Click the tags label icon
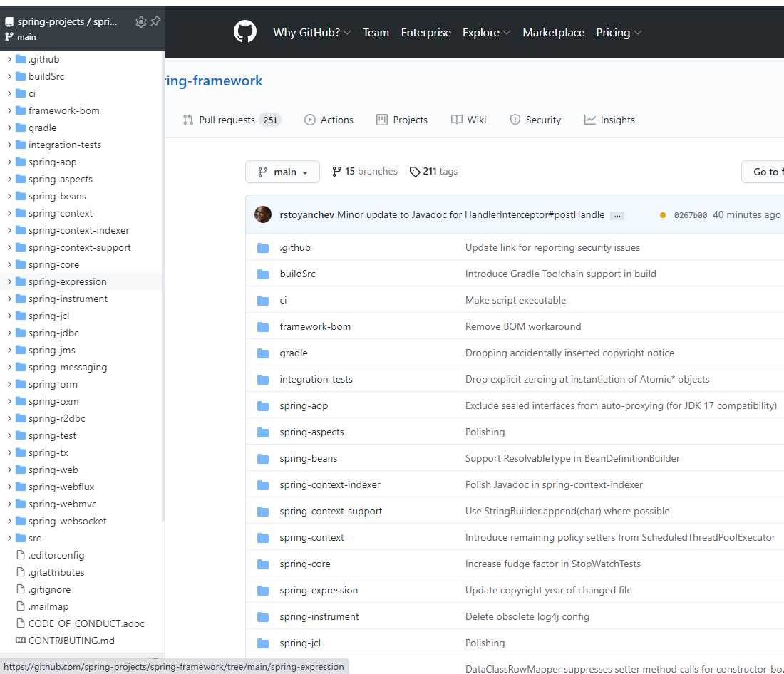784x674 pixels. (x=415, y=172)
